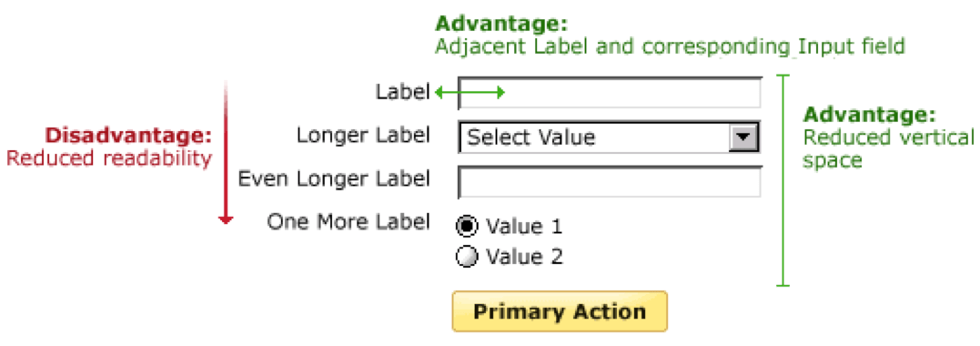Focus the Even Longer Label input field
Viewport: 980px width, 346px height.
pos(610,182)
